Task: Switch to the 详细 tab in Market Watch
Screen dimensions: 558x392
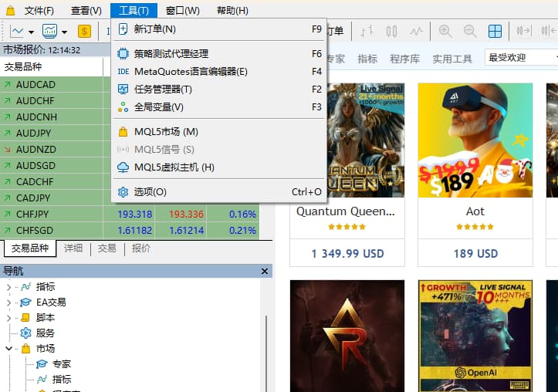Action: pyautogui.click(x=73, y=248)
